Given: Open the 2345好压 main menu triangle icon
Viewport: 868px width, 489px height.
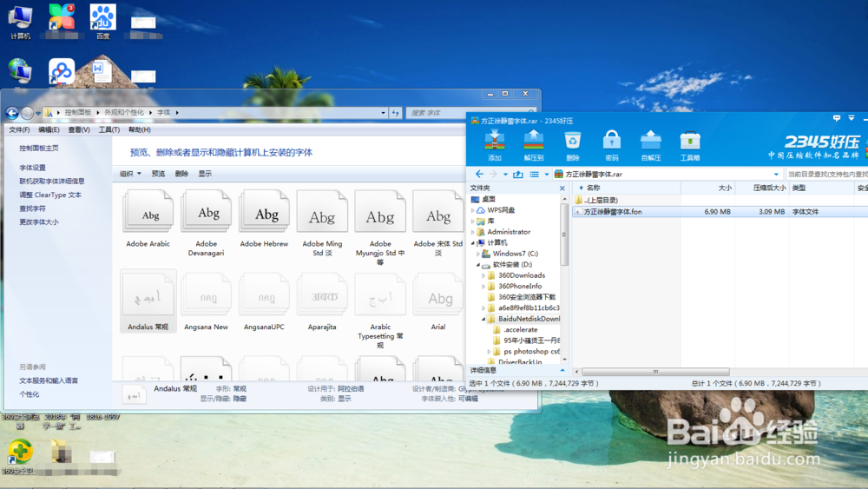Looking at the screenshot, I should point(852,117).
